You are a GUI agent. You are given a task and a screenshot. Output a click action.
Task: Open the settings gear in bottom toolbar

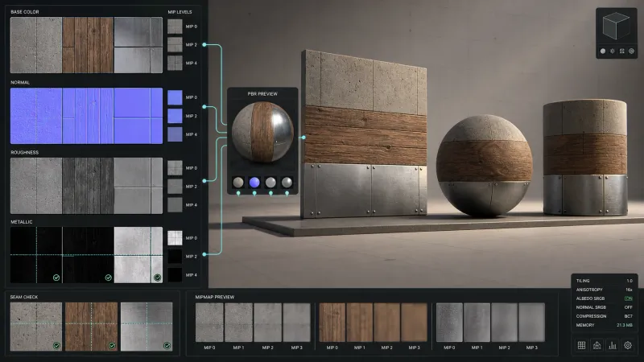tap(628, 345)
